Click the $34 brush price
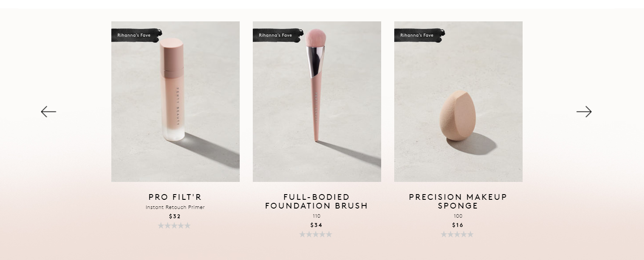The width and height of the screenshot is (644, 260). coord(317,225)
